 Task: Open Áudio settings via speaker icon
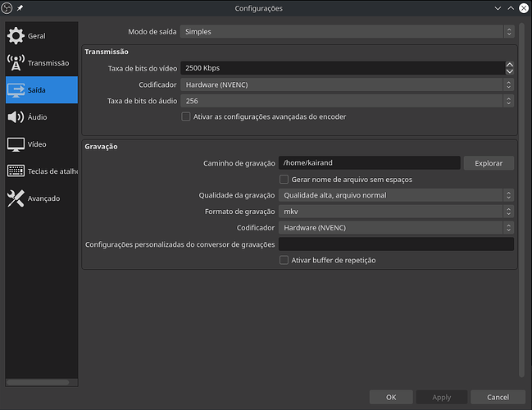(16, 117)
